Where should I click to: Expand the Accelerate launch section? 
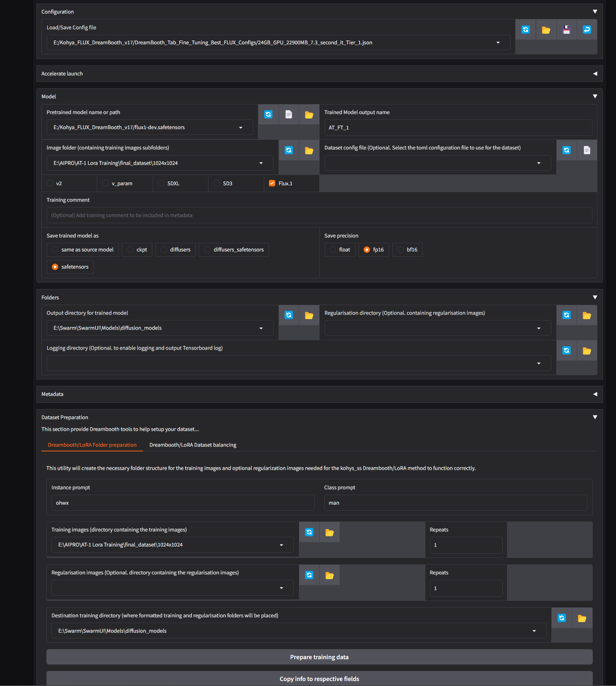pos(595,73)
